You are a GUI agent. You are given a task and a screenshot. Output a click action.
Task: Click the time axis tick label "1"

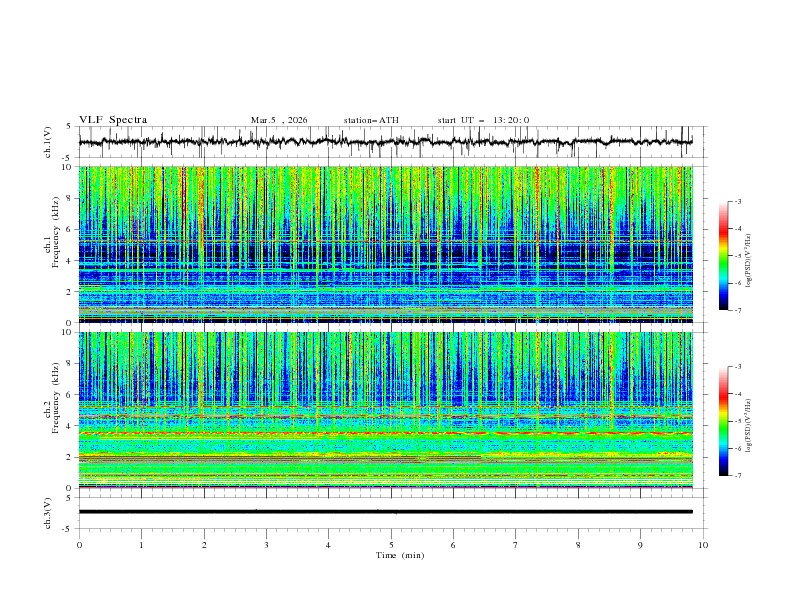tap(141, 545)
